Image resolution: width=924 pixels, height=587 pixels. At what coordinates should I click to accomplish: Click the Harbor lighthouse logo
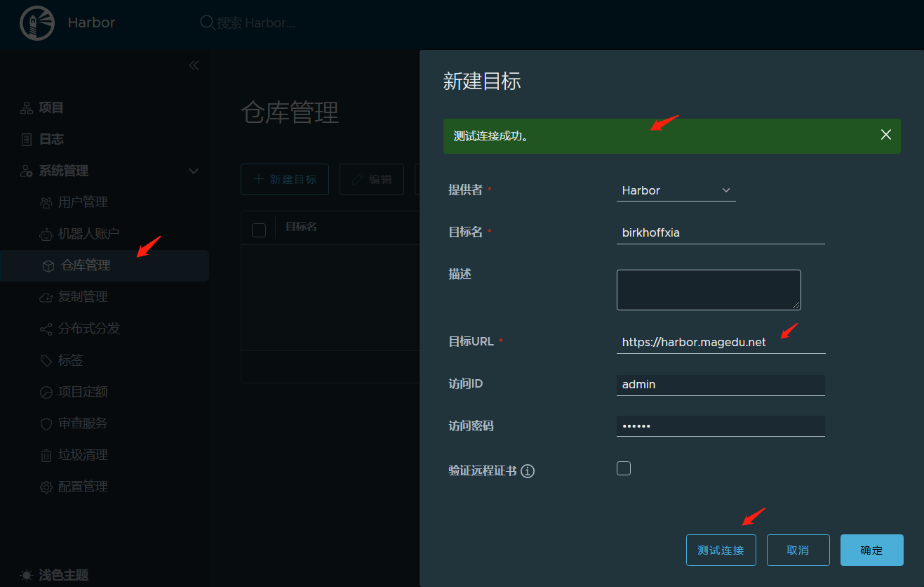36,23
